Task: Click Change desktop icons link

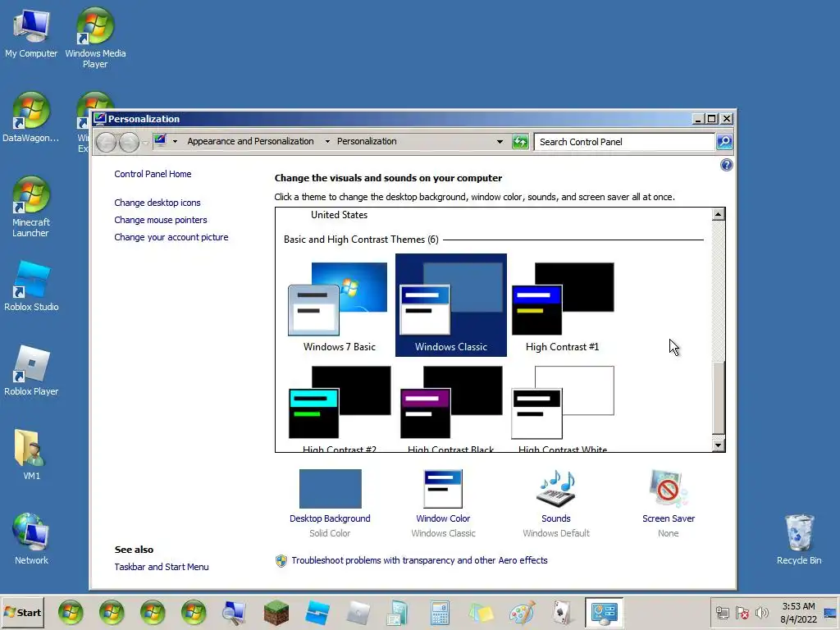Action: coord(157,203)
